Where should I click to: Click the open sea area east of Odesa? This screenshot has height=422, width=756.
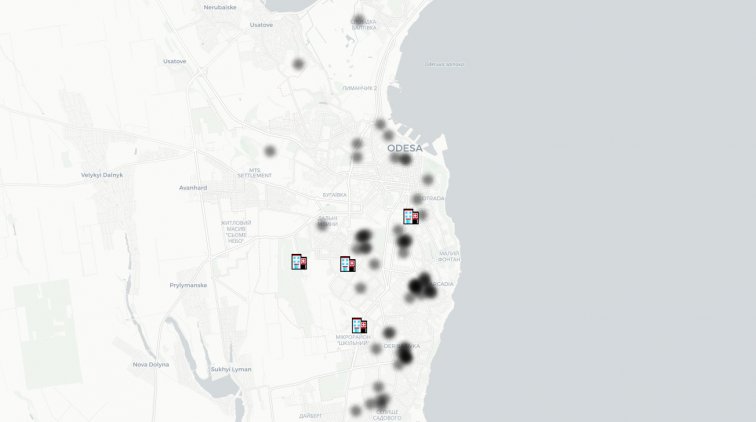[x=600, y=200]
